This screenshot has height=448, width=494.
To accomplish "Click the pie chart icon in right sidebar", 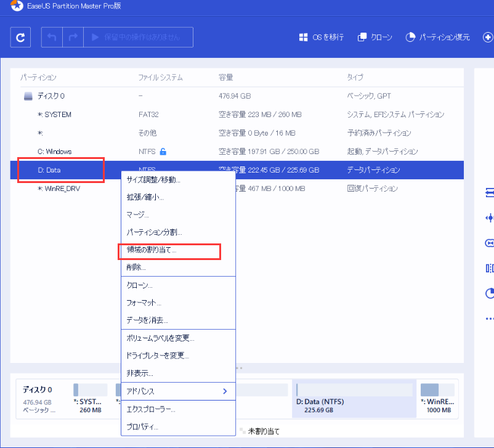I will coord(488,293).
